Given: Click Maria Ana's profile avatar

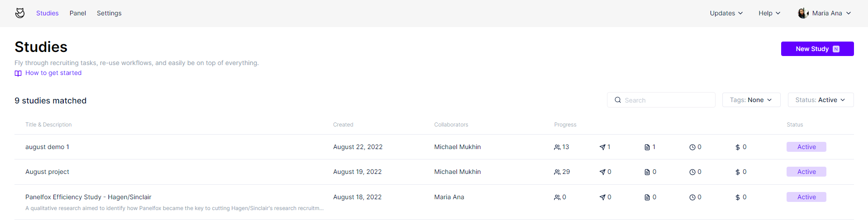Looking at the screenshot, I should click(803, 13).
